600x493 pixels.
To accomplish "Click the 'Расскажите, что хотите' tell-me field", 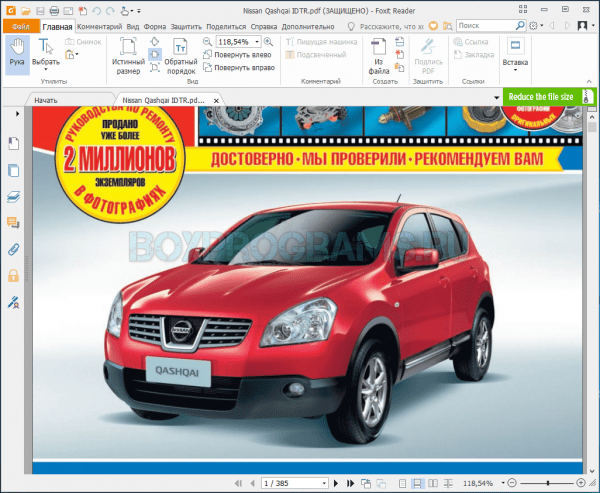I will tap(391, 26).
